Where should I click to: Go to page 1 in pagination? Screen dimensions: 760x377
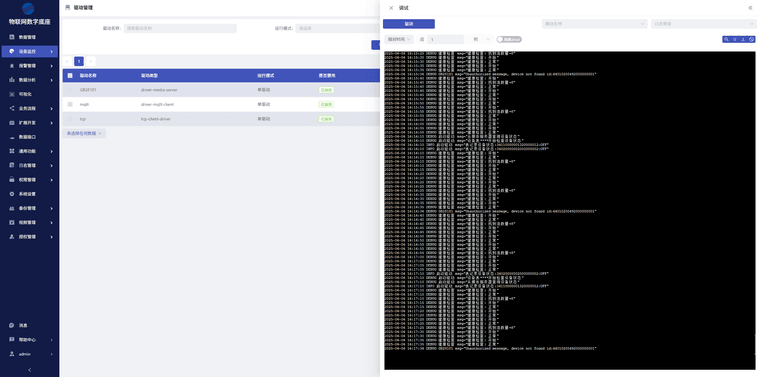pos(79,61)
